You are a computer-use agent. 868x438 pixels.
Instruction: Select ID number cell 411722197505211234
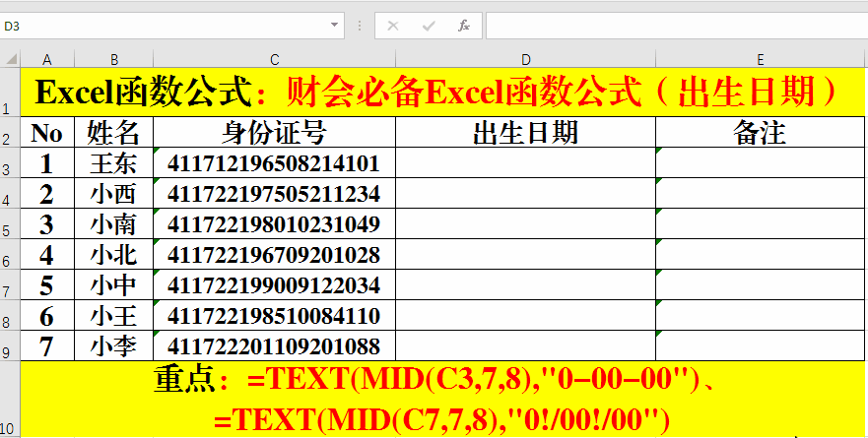pyautogui.click(x=275, y=194)
